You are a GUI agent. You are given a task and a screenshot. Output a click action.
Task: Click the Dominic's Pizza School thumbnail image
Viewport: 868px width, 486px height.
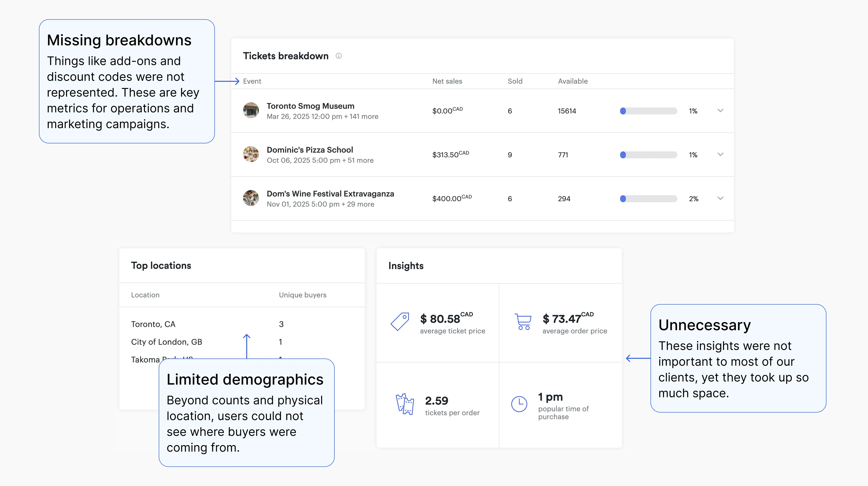[x=251, y=154]
